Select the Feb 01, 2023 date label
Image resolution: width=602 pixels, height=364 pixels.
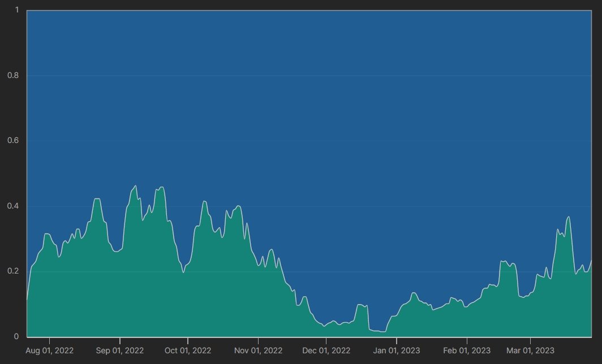[x=467, y=351]
